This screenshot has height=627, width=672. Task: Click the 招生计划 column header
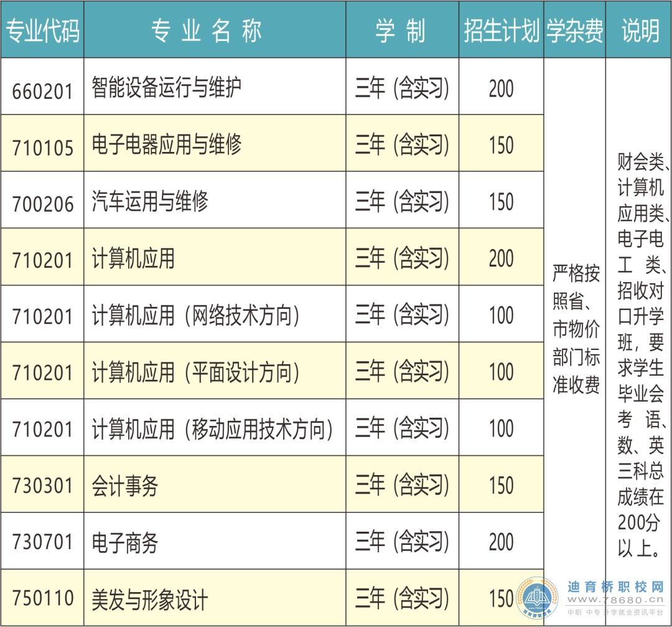click(501, 31)
